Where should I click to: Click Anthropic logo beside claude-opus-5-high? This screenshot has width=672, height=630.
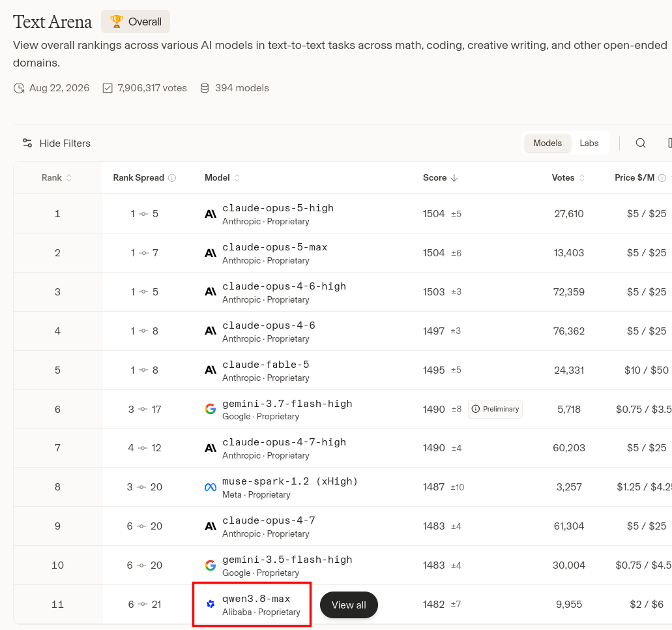tap(211, 213)
